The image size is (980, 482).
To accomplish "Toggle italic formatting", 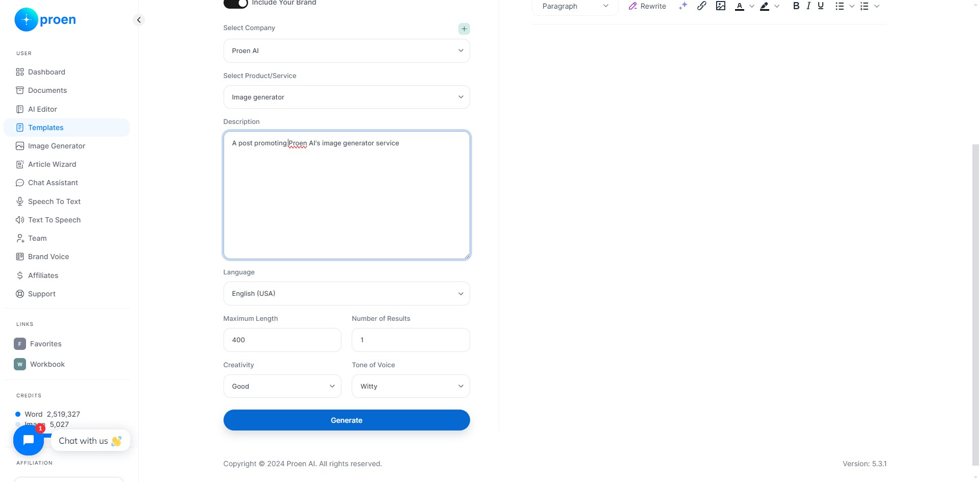I will point(808,6).
